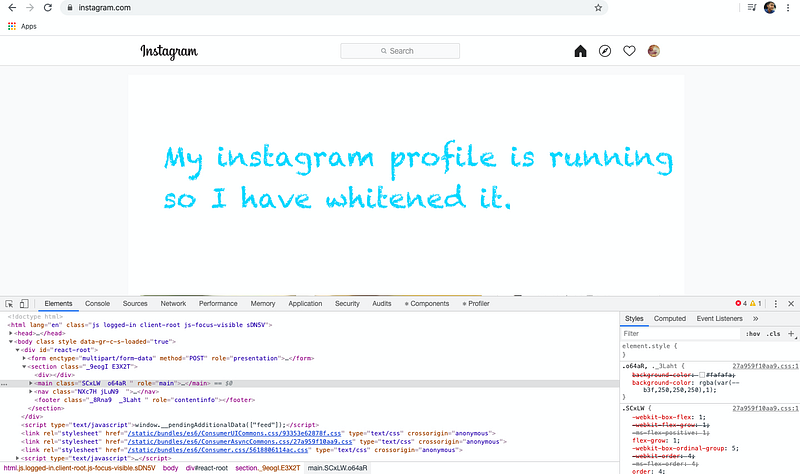Click the browser forward arrow
This screenshot has height=474, width=800.
30,8
